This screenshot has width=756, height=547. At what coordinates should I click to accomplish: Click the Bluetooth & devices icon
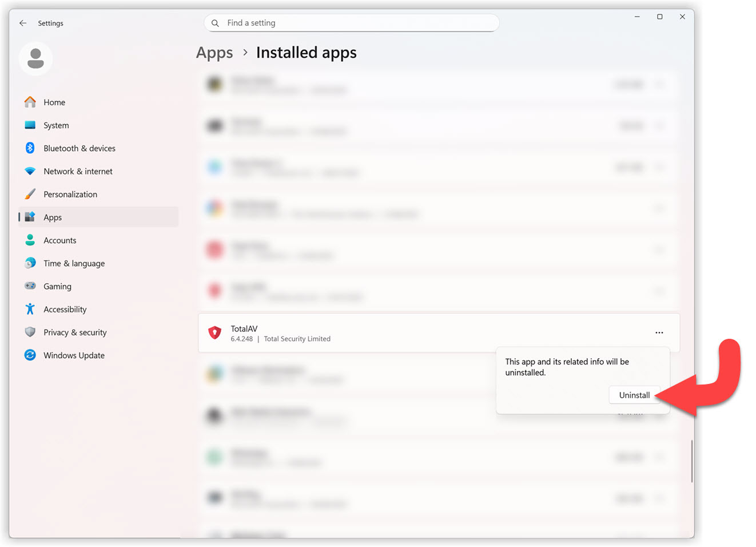pos(30,148)
